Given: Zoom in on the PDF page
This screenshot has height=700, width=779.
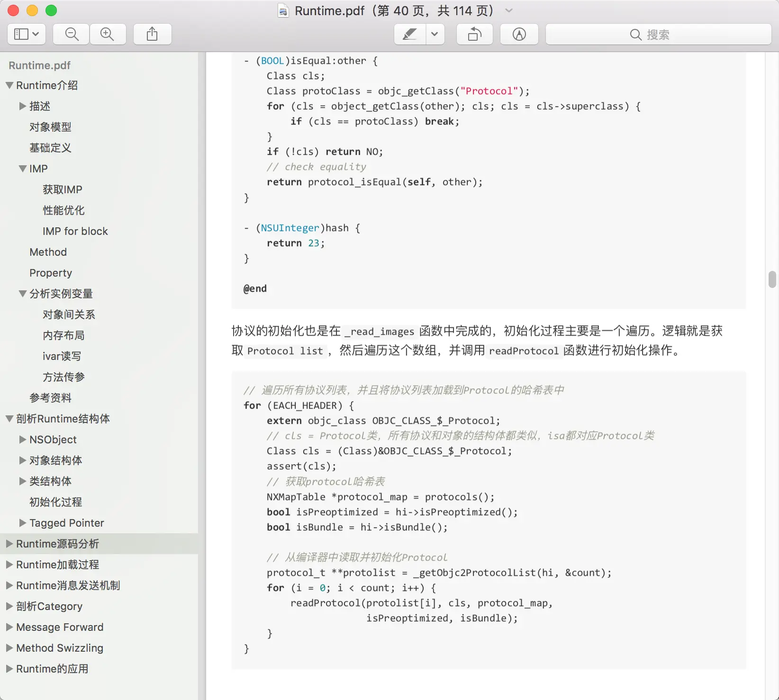Looking at the screenshot, I should click(x=108, y=34).
